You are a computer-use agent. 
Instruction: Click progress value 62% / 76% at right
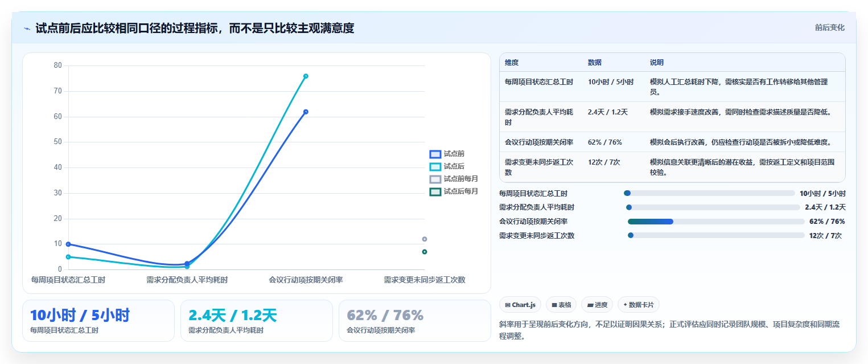827,222
